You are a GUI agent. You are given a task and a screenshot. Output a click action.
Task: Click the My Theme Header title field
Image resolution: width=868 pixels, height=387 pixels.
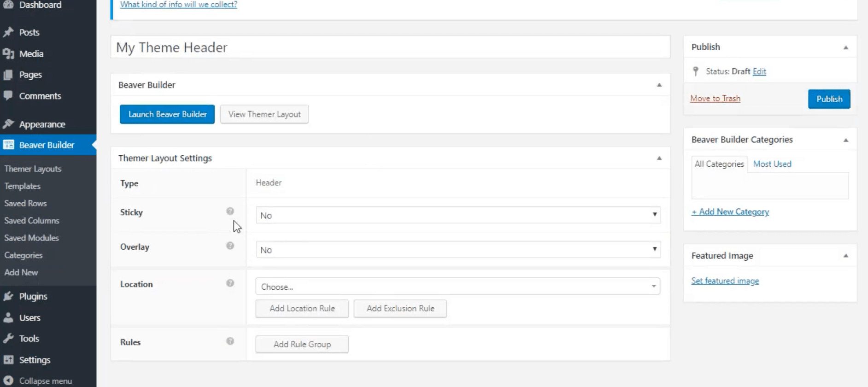point(391,47)
